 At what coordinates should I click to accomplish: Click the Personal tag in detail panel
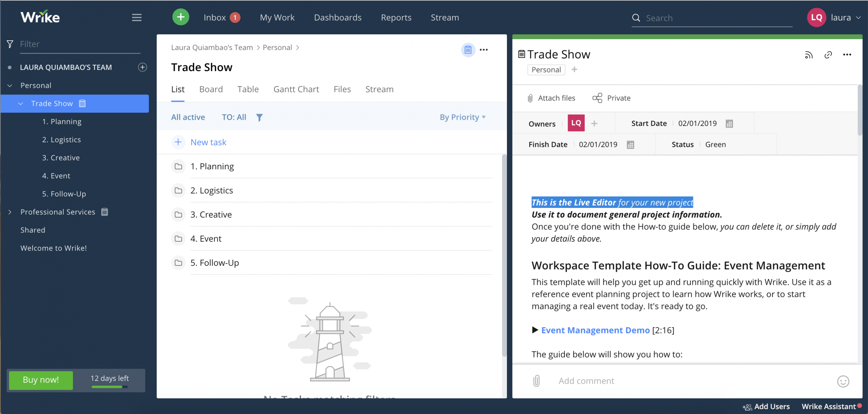(x=546, y=70)
